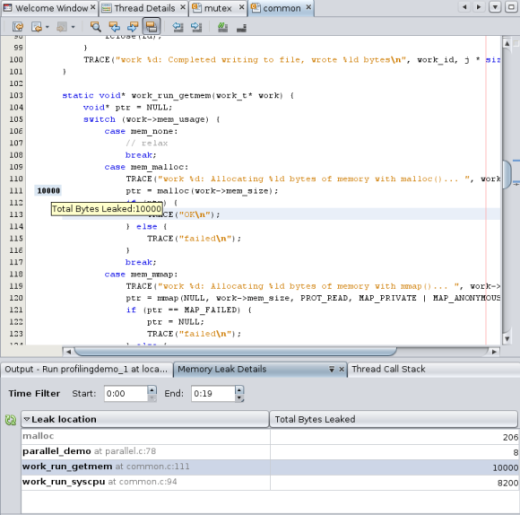
Task: Select the common editor tab
Action: pos(282,8)
